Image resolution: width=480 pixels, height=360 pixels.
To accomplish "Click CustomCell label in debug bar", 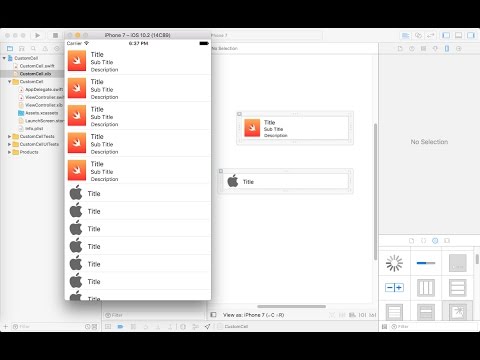I will pyautogui.click(x=236, y=327).
